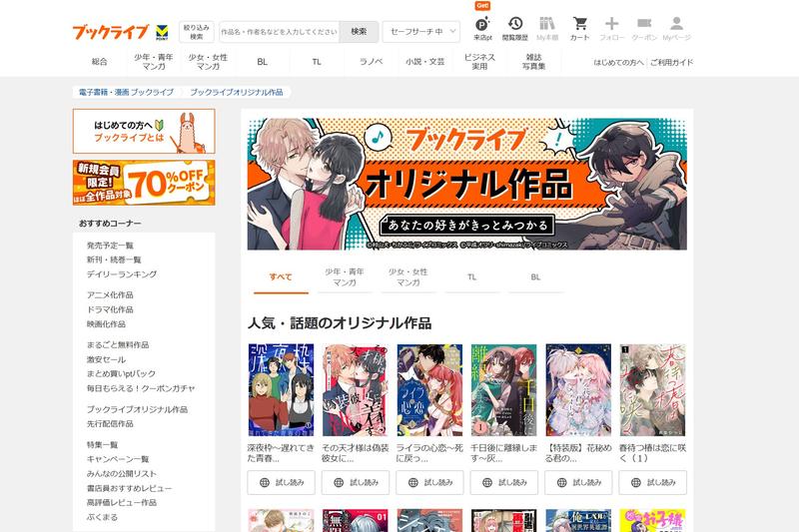This screenshot has width=799, height=532.
Task: Open 高評価レビュー作品 in the sidebar
Action: click(122, 502)
